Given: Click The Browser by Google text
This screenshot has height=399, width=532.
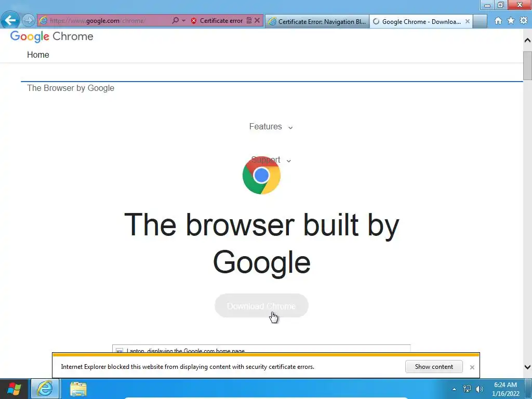Looking at the screenshot, I should click(x=71, y=88).
